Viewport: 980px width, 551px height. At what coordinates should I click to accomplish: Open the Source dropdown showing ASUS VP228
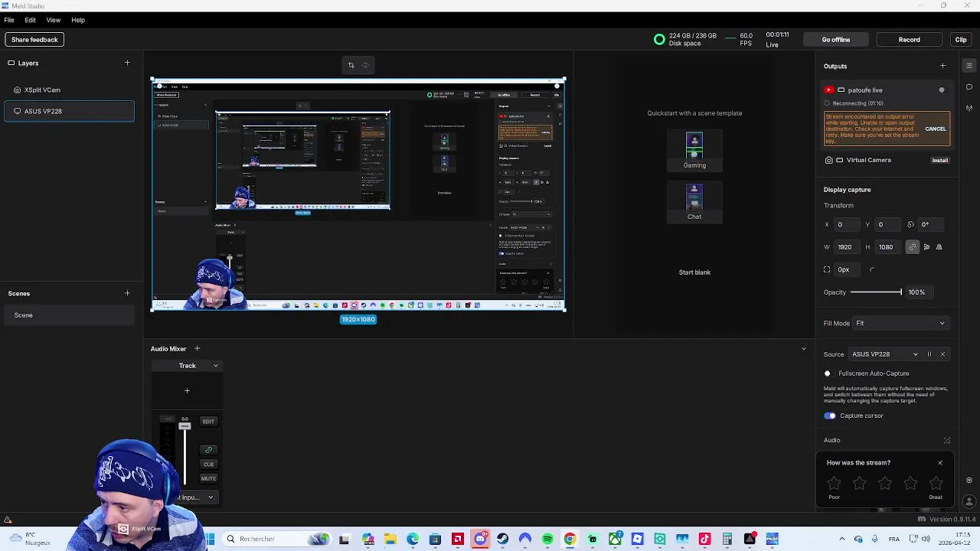[x=885, y=354]
